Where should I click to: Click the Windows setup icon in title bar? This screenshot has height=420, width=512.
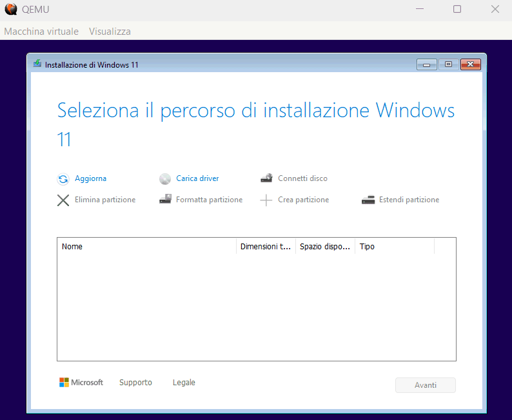(x=37, y=63)
